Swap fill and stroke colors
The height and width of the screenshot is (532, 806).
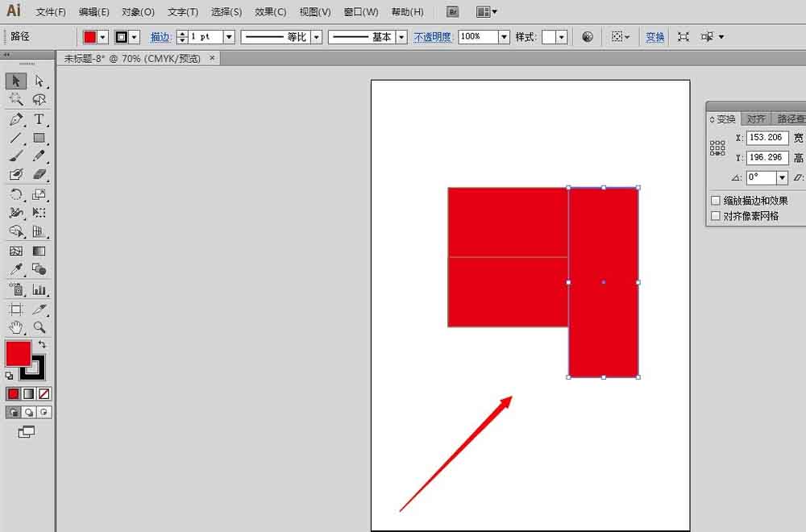pos(42,344)
